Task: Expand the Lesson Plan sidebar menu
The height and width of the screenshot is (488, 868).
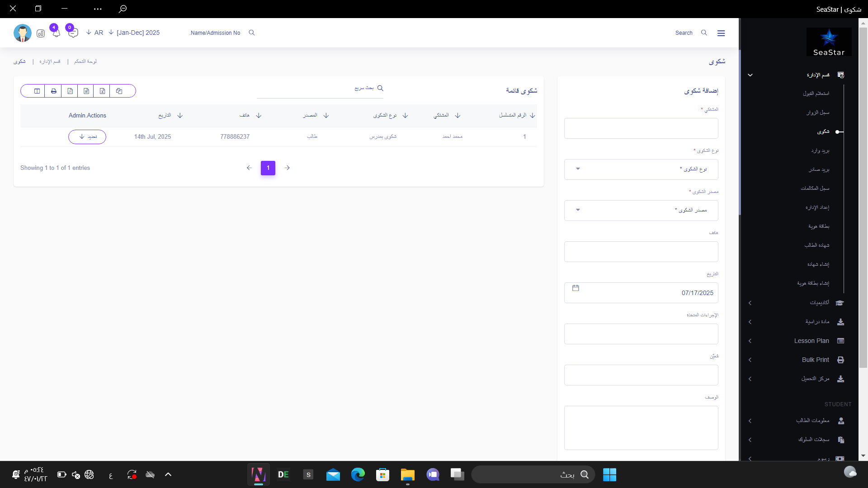Action: pyautogui.click(x=811, y=341)
